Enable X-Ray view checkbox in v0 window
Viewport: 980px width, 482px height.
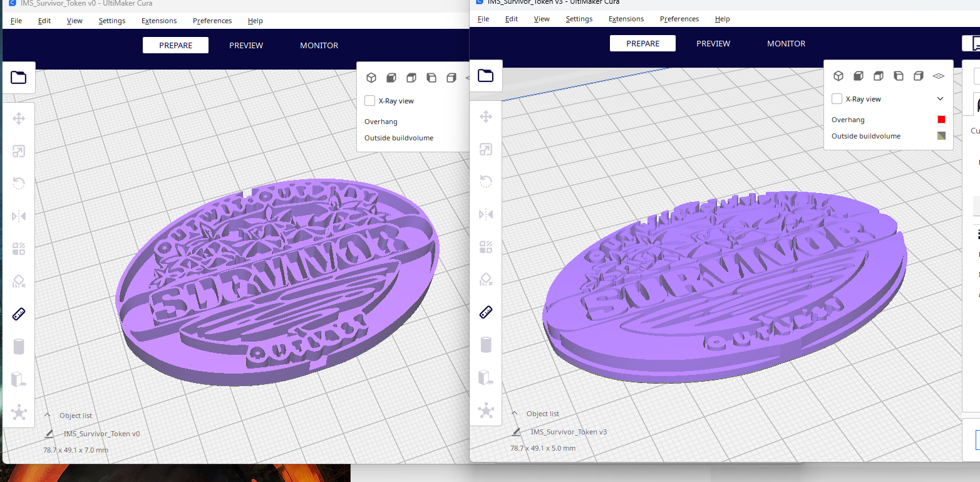click(x=370, y=101)
